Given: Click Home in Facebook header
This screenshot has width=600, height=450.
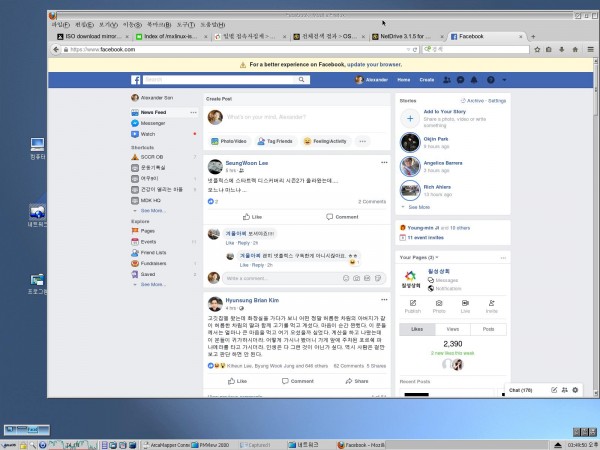Looking at the screenshot, I should pyautogui.click(x=404, y=80).
